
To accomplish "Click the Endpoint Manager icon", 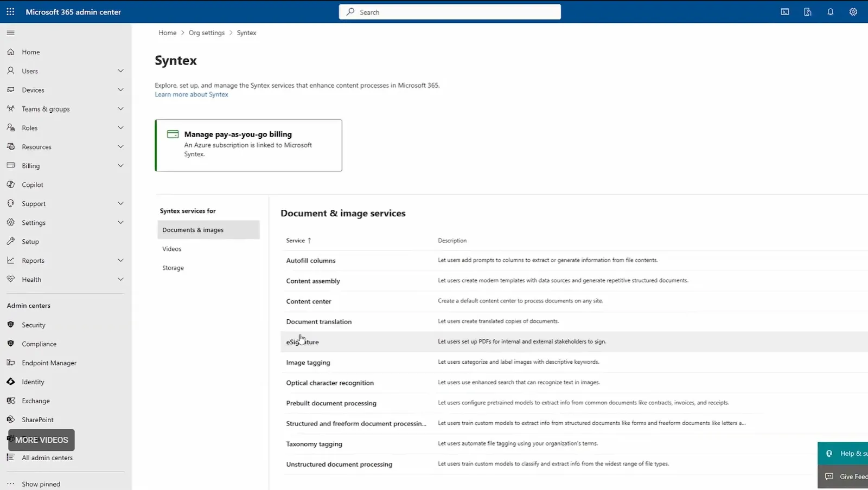I will [x=10, y=363].
